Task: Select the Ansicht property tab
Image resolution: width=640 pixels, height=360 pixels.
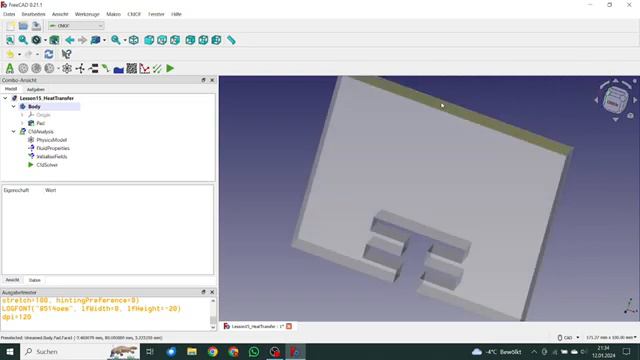Action: (12, 280)
